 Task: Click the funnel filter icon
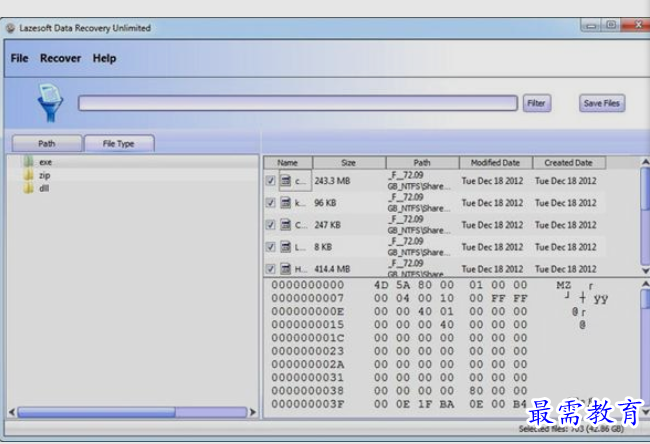pyautogui.click(x=50, y=103)
